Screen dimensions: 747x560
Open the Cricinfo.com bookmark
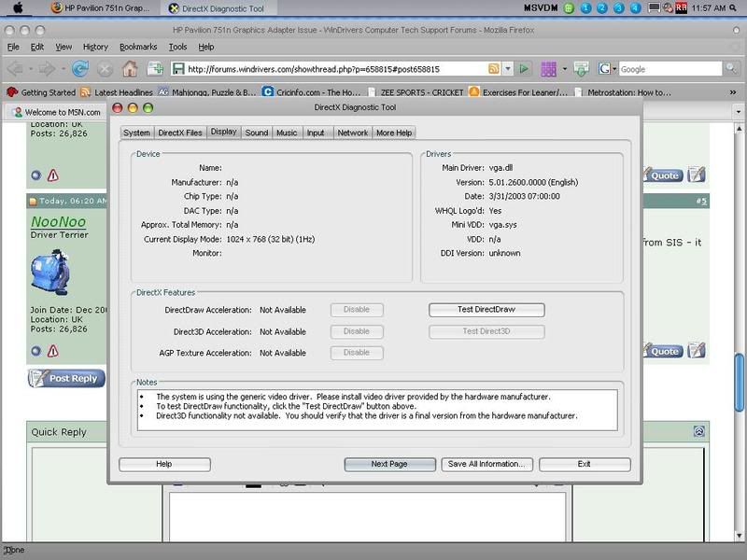point(312,92)
